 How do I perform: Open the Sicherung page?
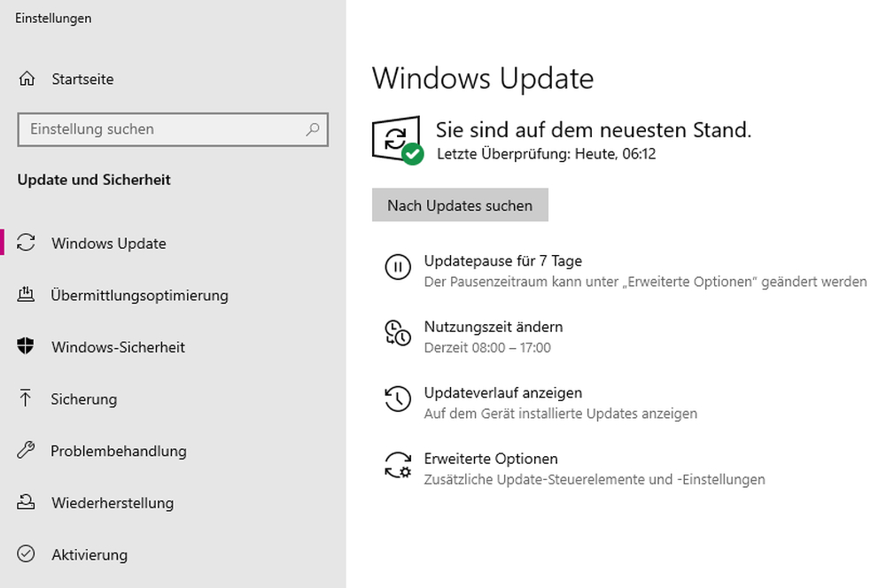click(x=84, y=398)
